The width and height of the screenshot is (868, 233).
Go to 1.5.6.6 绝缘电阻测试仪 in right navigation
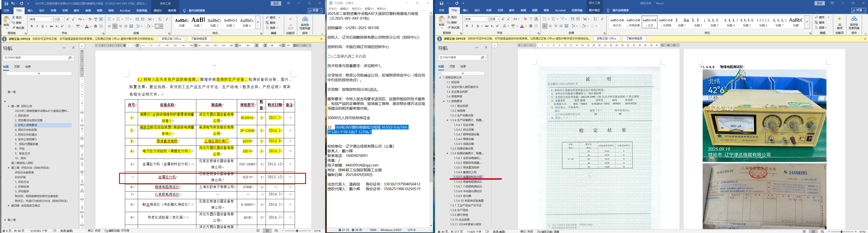(468, 182)
